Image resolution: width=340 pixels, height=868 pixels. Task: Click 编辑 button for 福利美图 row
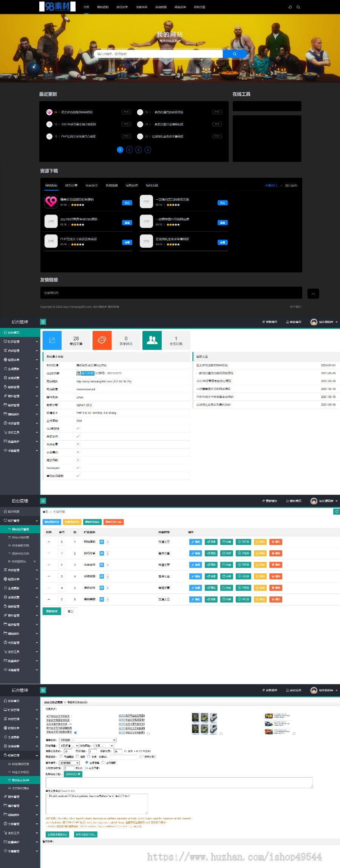point(196,599)
